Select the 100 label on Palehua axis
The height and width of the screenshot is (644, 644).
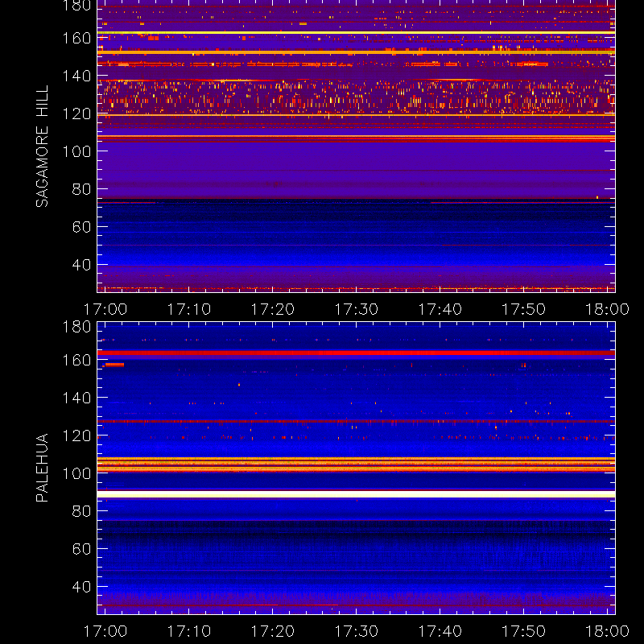click(x=76, y=473)
